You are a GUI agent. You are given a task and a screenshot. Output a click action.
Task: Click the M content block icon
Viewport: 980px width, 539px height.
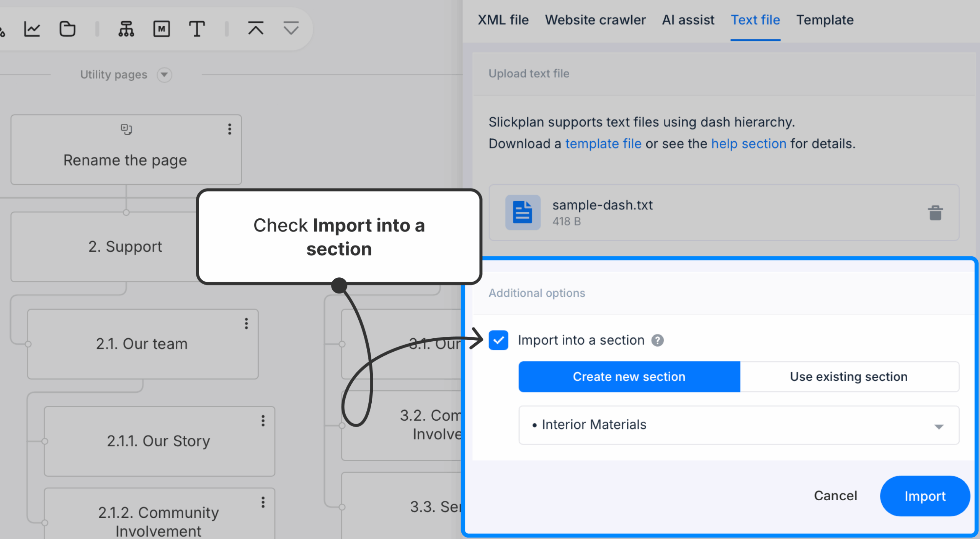(162, 29)
